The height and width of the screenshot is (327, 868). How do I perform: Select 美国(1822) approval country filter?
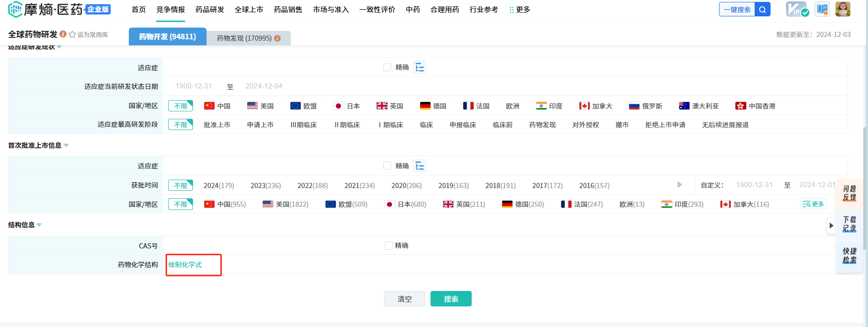(286, 204)
